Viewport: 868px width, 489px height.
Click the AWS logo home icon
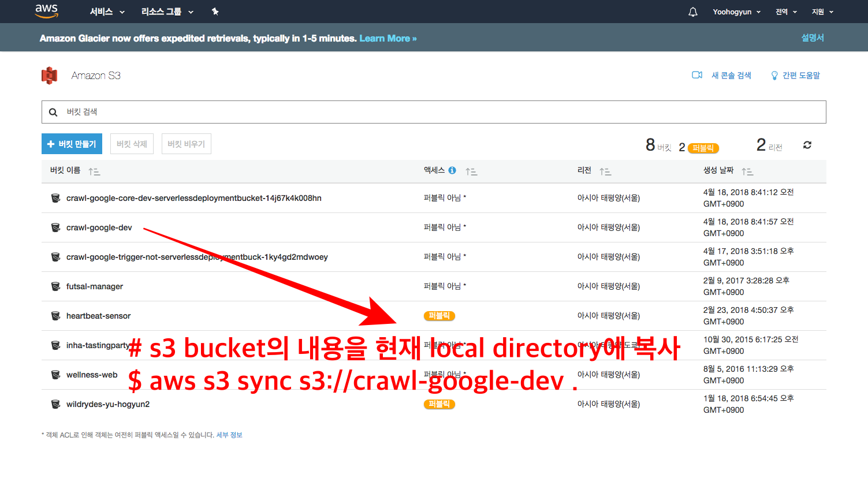47,11
